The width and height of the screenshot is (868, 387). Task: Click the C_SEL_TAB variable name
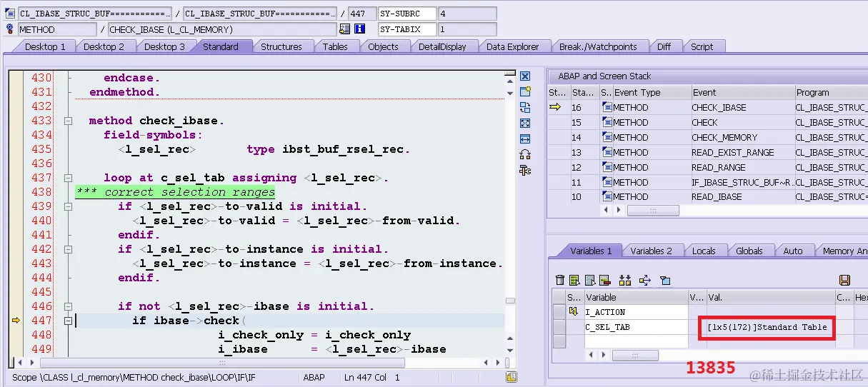point(607,327)
